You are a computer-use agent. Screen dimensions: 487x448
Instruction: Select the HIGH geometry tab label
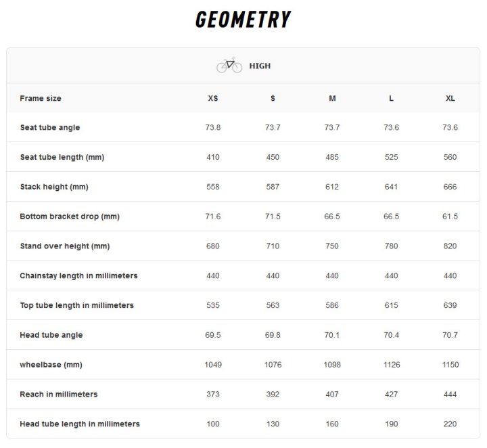(x=260, y=66)
